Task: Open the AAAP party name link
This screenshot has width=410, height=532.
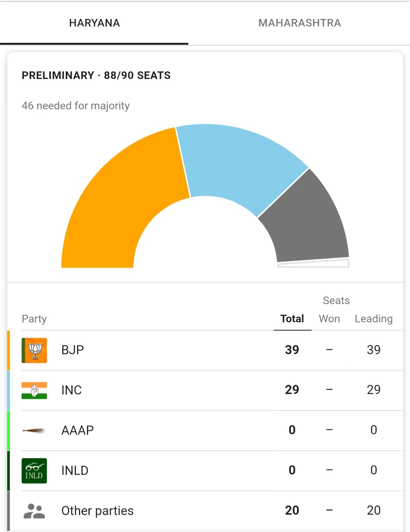Action: (77, 430)
